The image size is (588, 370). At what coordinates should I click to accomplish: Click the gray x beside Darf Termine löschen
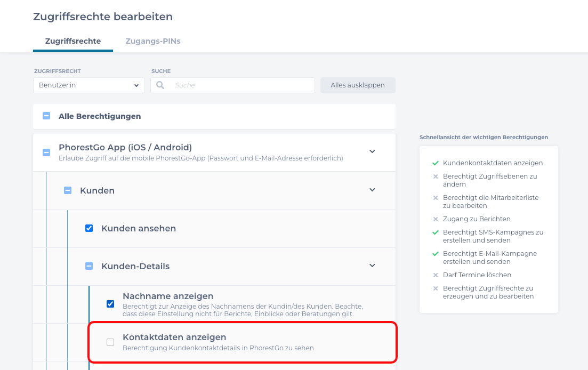(x=436, y=275)
